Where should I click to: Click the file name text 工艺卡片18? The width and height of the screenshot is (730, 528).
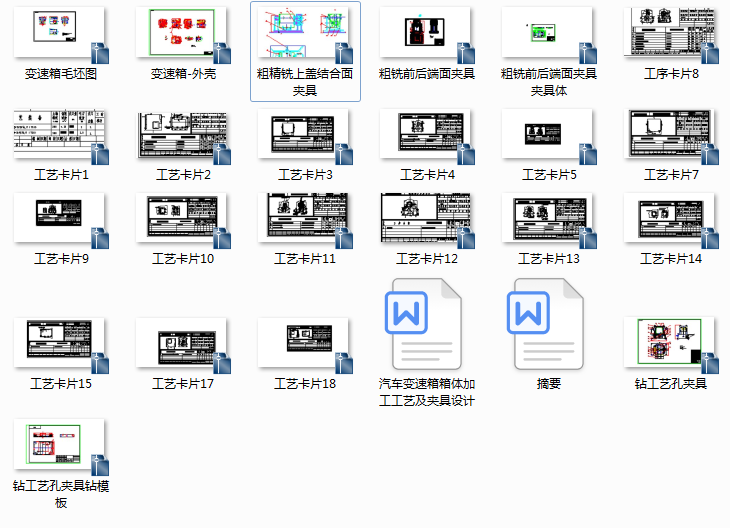click(305, 384)
